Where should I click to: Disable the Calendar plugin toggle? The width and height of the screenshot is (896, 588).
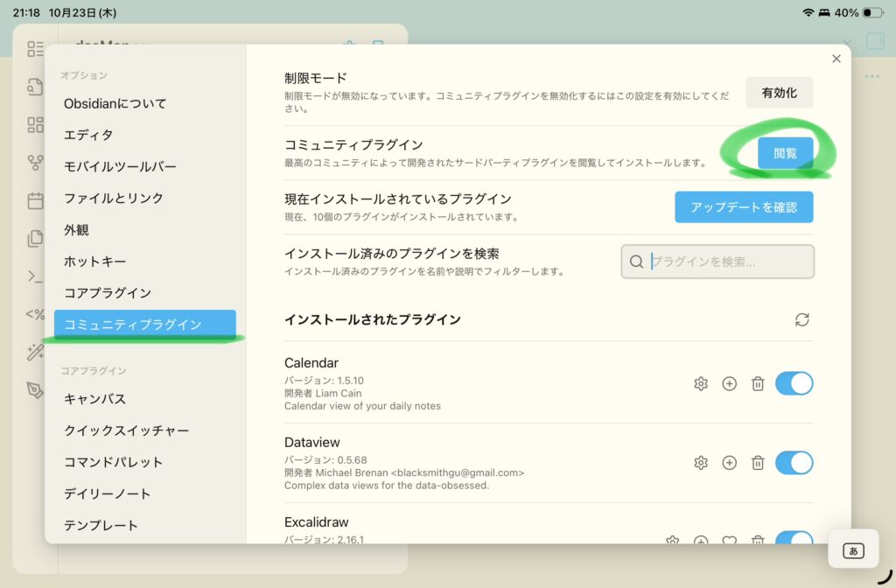(x=794, y=383)
